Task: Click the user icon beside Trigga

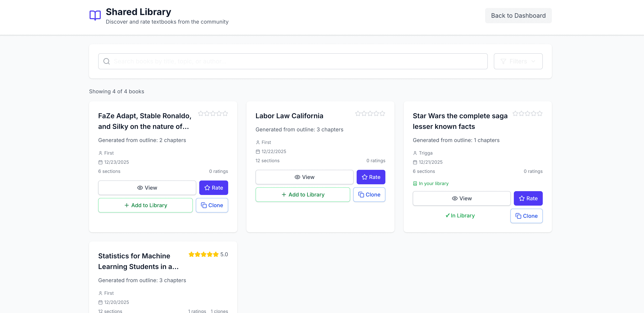Action: point(415,153)
